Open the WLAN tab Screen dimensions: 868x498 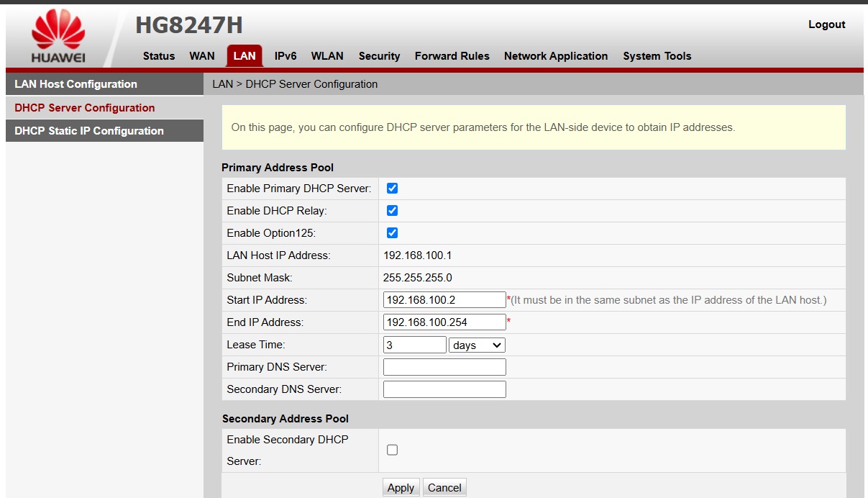click(327, 56)
